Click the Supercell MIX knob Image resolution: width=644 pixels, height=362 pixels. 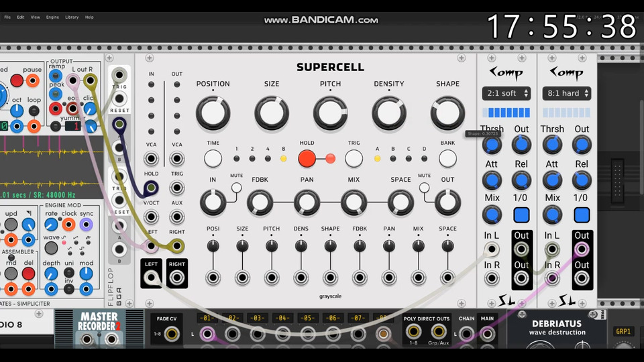pyautogui.click(x=354, y=202)
